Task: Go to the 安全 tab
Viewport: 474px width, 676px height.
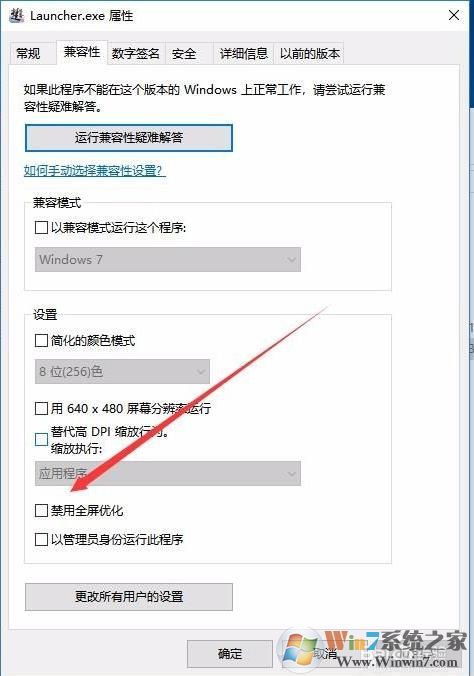Action: 184,53
